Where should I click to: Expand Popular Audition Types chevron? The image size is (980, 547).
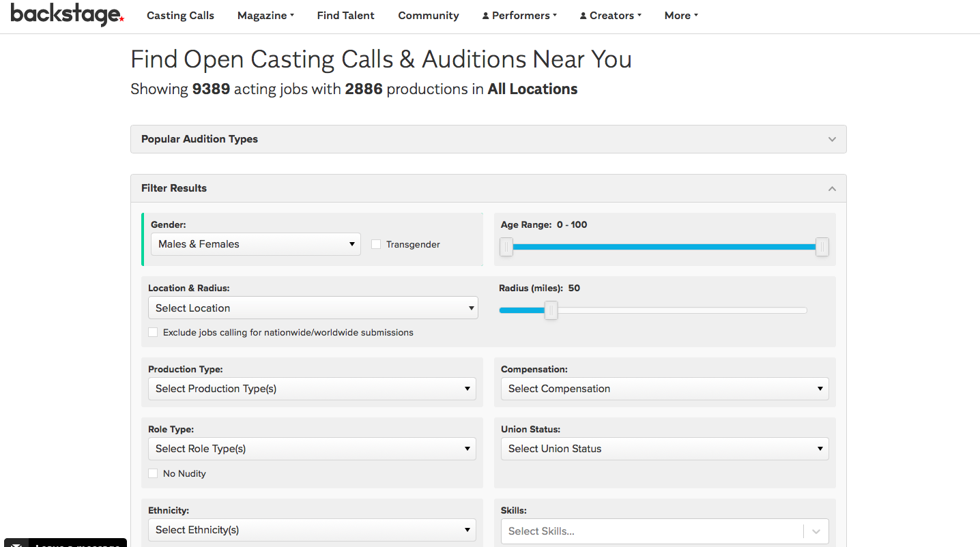pyautogui.click(x=832, y=139)
